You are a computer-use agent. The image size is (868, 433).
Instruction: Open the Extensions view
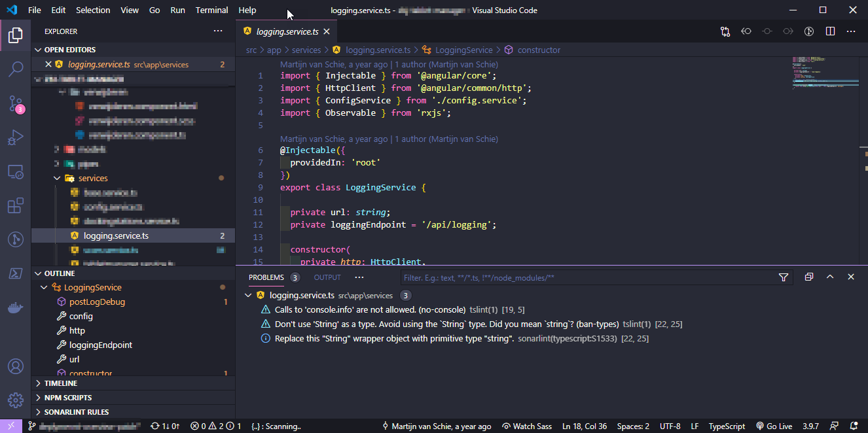(x=16, y=206)
